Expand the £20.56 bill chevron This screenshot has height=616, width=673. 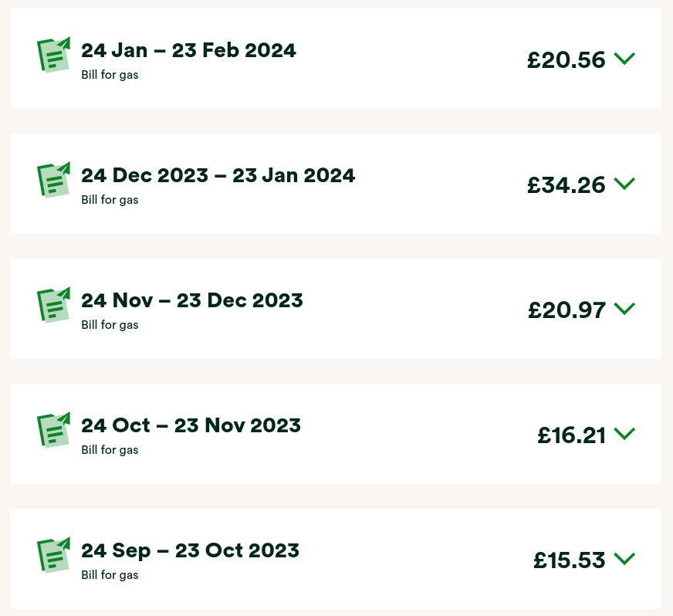coord(624,59)
